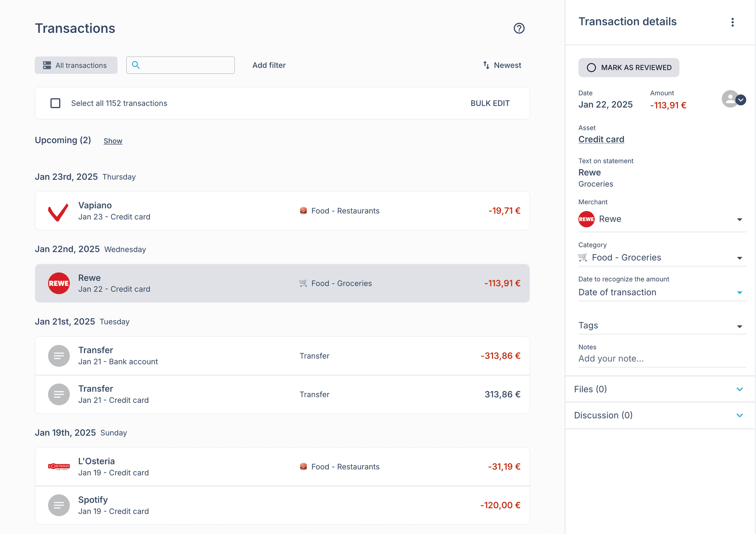Click the Spotify placeholder icon
The height and width of the screenshot is (534, 756).
tap(59, 505)
